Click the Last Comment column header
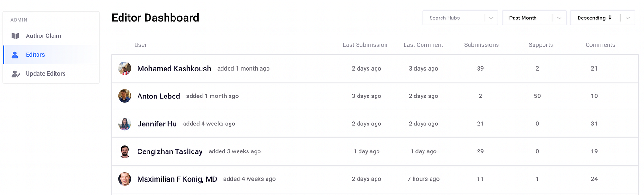The height and width of the screenshot is (195, 644). [x=423, y=45]
